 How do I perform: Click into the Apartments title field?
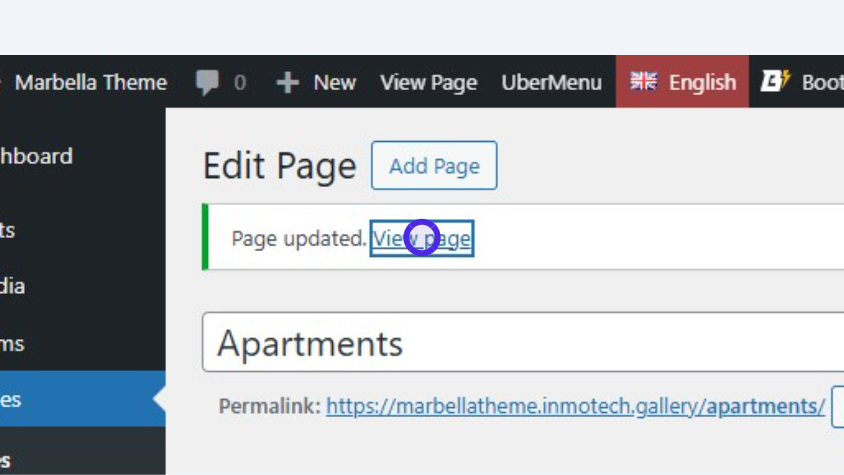pyautogui.click(x=520, y=344)
